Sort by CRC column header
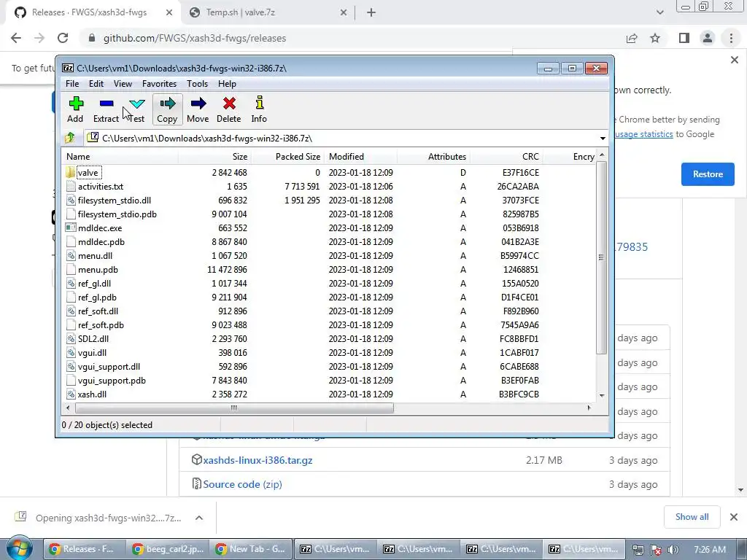The image size is (747, 560). pyautogui.click(x=506, y=157)
